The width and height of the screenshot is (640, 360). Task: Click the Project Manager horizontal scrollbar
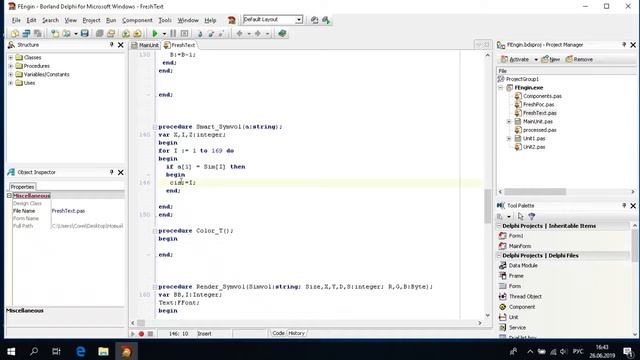(567, 192)
